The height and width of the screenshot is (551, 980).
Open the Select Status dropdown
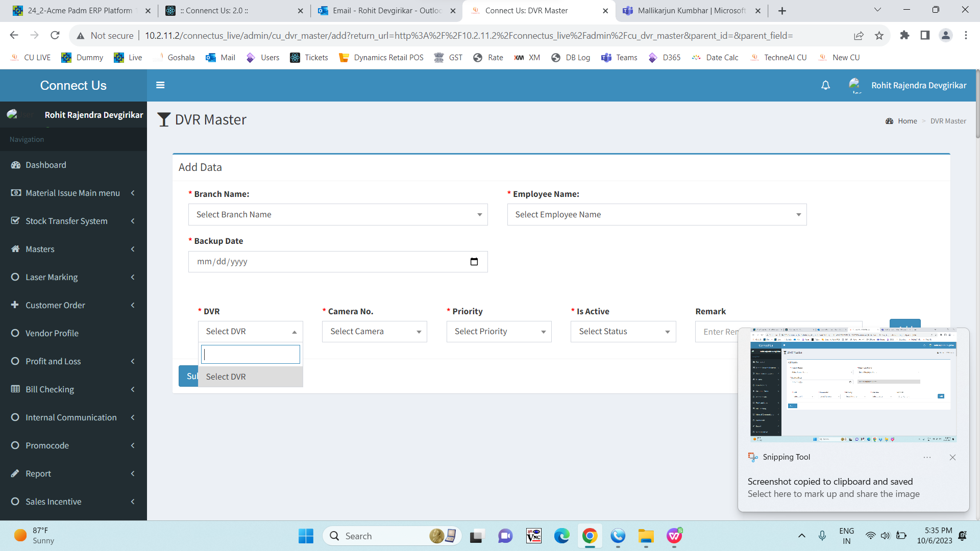[x=623, y=332]
